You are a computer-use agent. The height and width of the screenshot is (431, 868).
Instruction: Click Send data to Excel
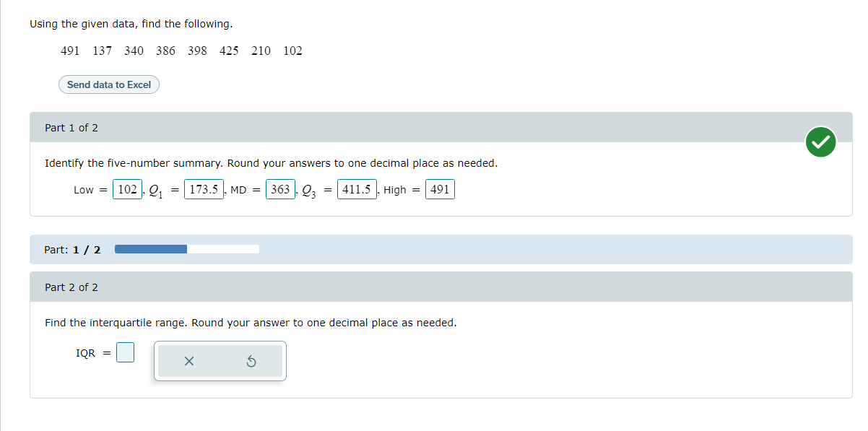click(108, 84)
